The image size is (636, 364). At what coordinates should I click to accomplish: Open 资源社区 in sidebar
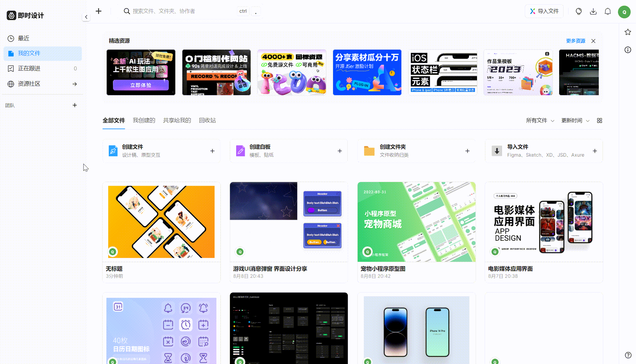click(42, 84)
